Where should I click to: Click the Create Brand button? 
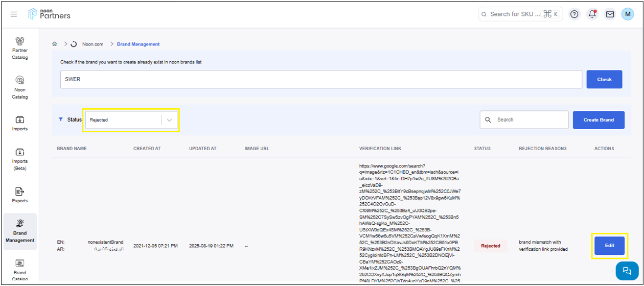(599, 120)
